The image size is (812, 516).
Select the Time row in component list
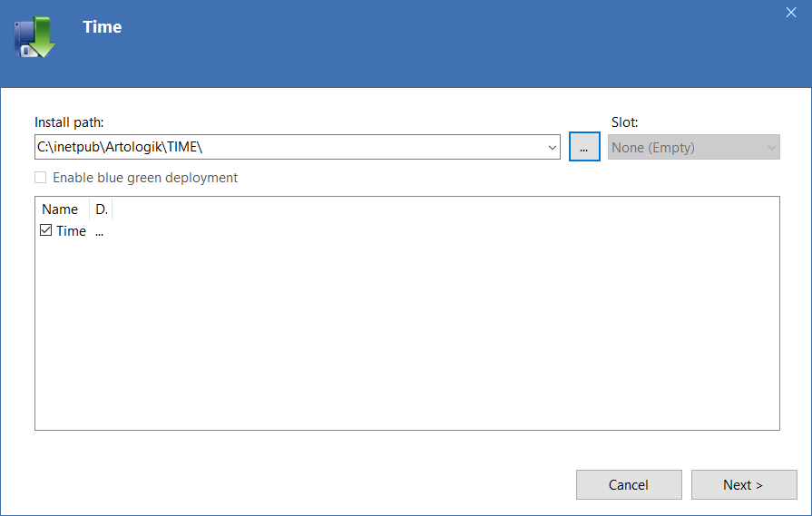pos(71,231)
